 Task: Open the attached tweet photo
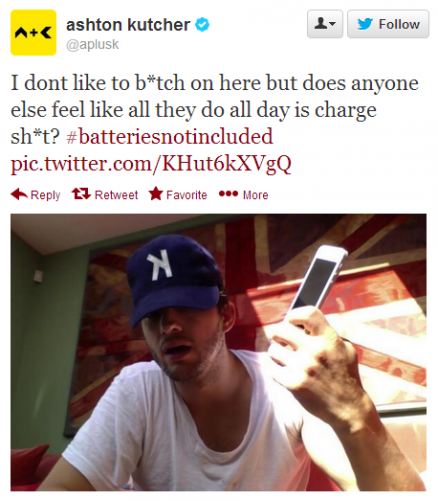(218, 353)
